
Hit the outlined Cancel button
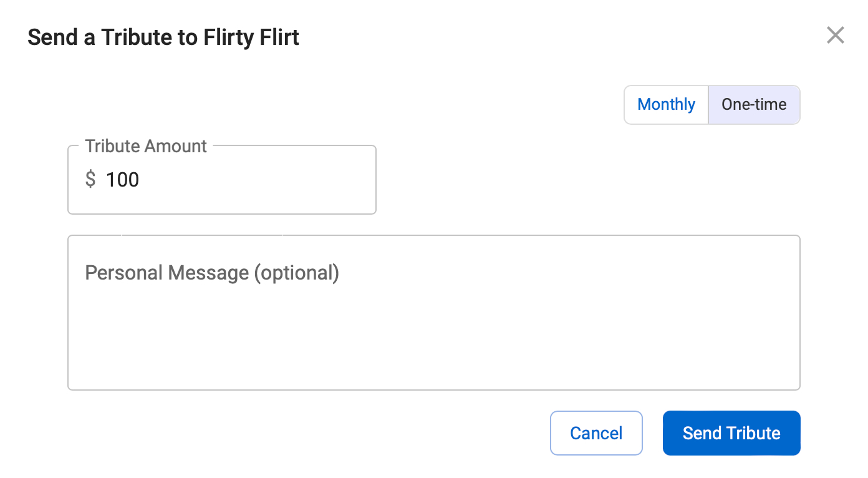tap(596, 433)
